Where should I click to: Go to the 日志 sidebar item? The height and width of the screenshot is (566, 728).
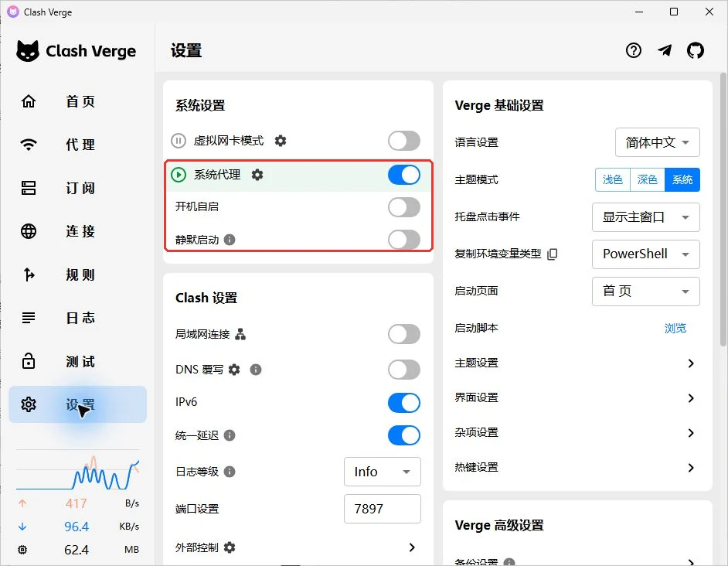[77, 318]
